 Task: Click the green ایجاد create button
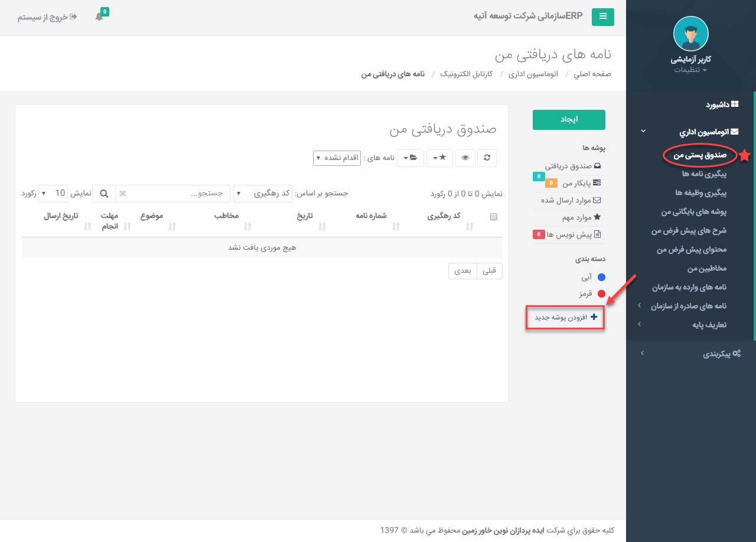[x=569, y=120]
